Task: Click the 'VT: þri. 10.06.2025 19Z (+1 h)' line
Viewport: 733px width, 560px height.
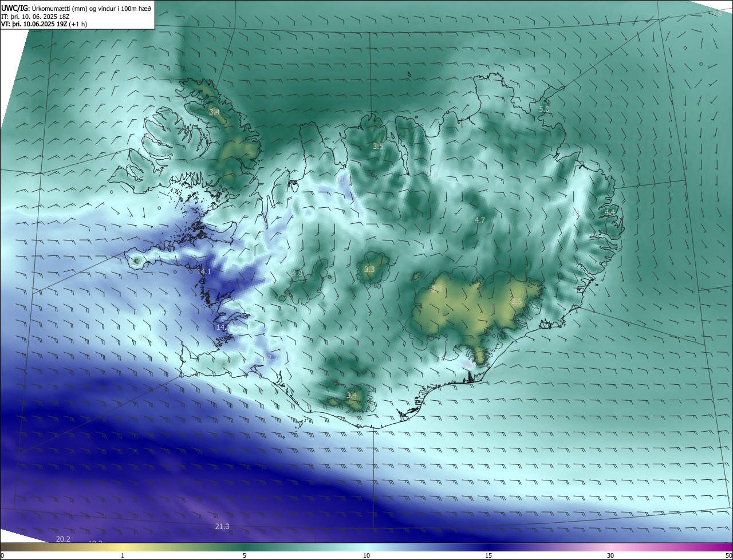Action: (x=44, y=24)
